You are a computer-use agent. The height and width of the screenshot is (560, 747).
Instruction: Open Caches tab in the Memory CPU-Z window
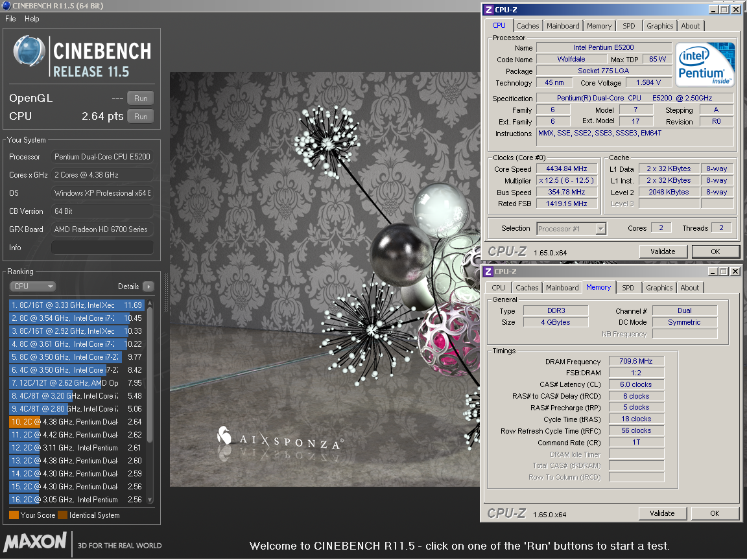[527, 288]
